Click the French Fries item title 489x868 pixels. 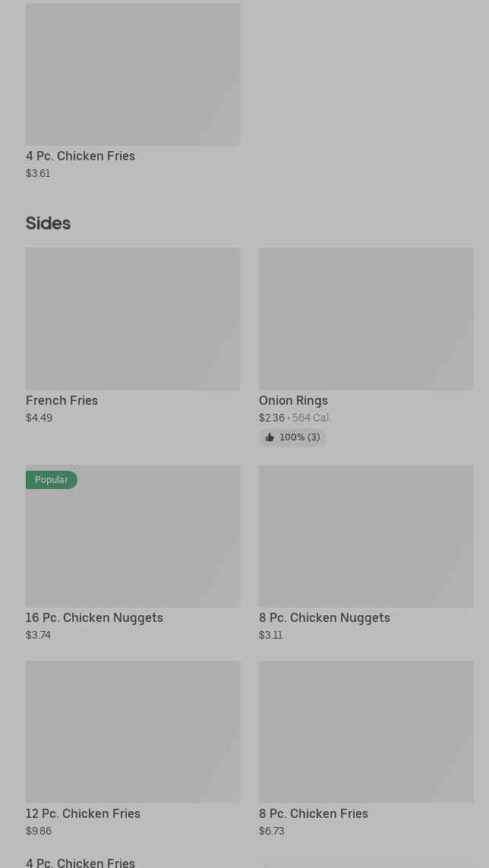[62, 400]
